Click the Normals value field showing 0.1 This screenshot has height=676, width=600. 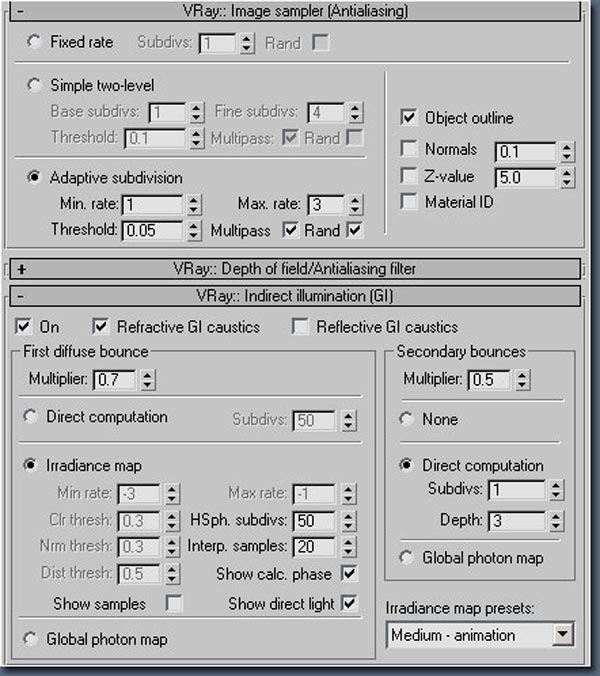coord(526,152)
